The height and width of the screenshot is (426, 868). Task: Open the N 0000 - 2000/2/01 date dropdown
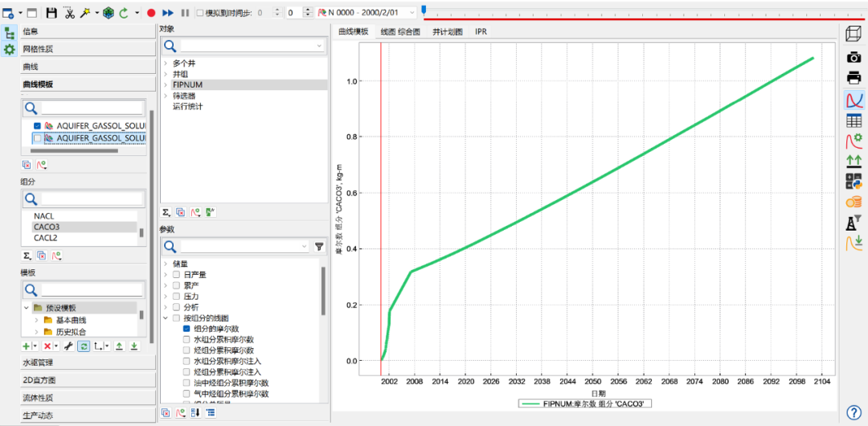point(414,13)
